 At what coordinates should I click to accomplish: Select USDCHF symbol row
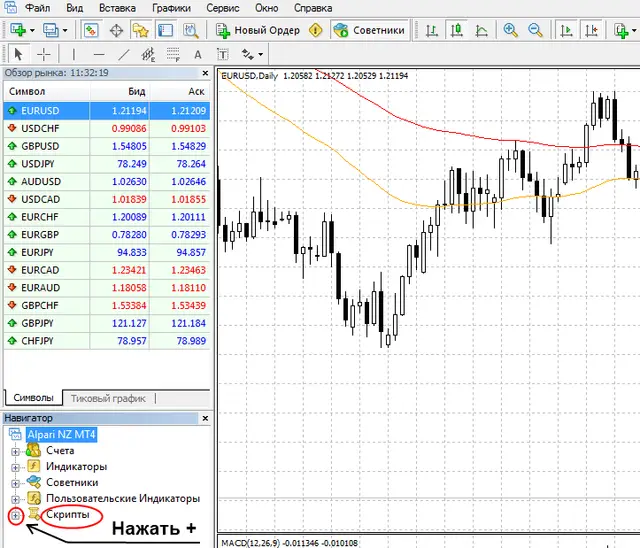coord(107,129)
